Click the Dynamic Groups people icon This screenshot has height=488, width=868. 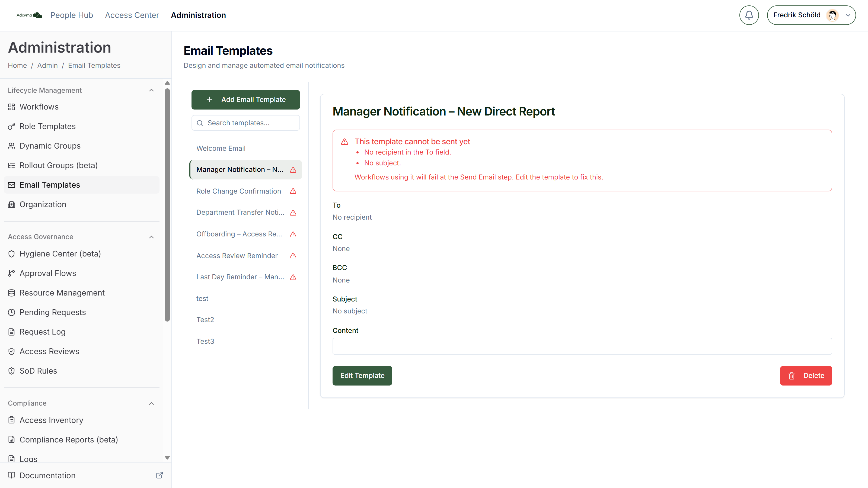click(x=11, y=146)
